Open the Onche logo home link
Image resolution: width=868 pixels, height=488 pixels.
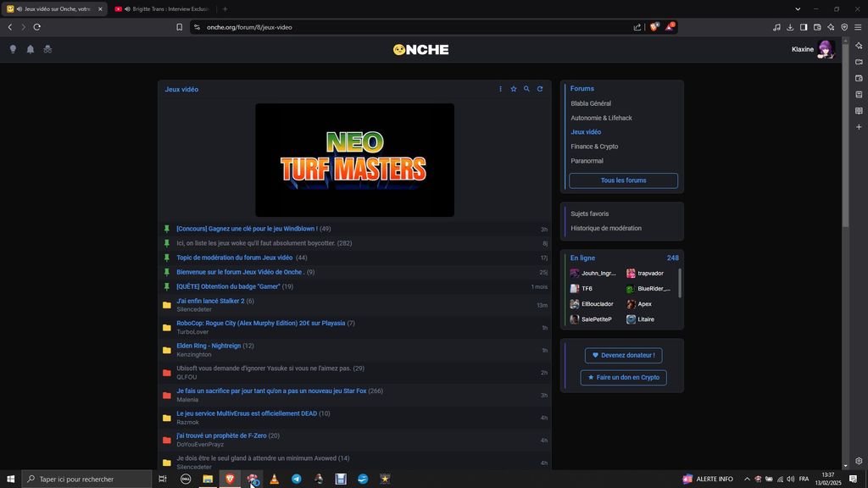pos(420,50)
